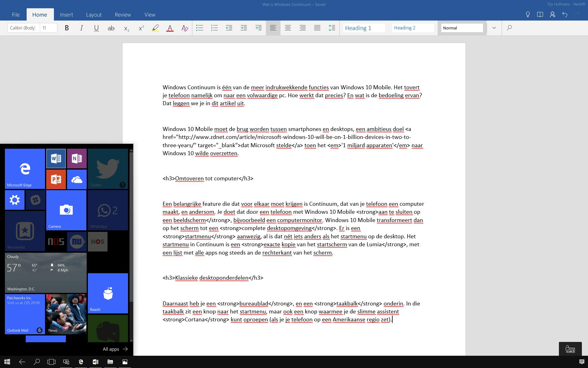Apply the Heading 1 style

click(364, 28)
